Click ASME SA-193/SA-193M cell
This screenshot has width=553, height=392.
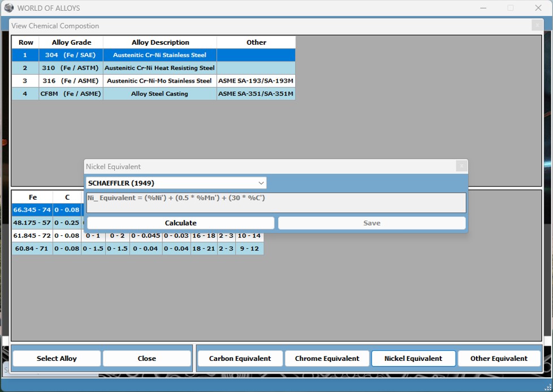click(256, 81)
